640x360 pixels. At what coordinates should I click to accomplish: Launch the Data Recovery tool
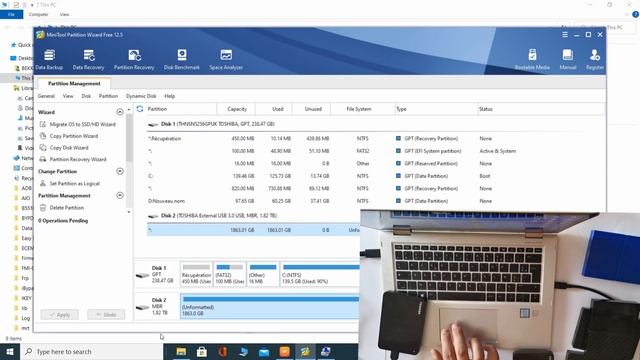pos(89,60)
